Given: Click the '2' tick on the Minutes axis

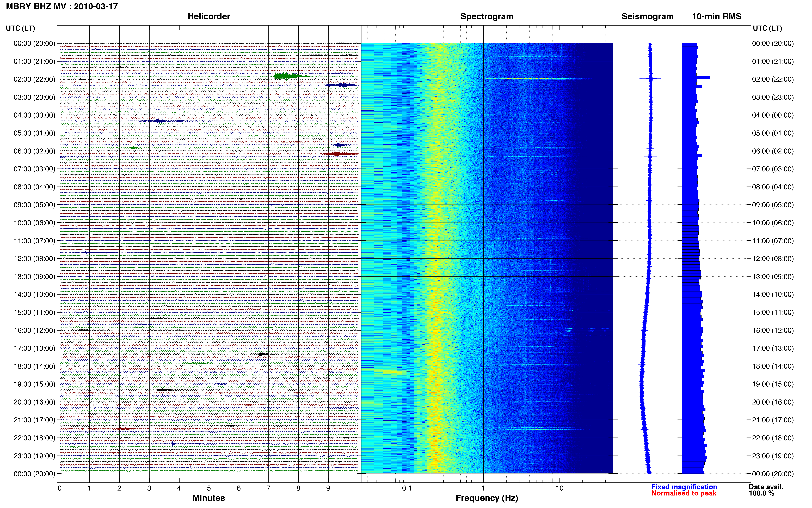Looking at the screenshot, I should (119, 488).
